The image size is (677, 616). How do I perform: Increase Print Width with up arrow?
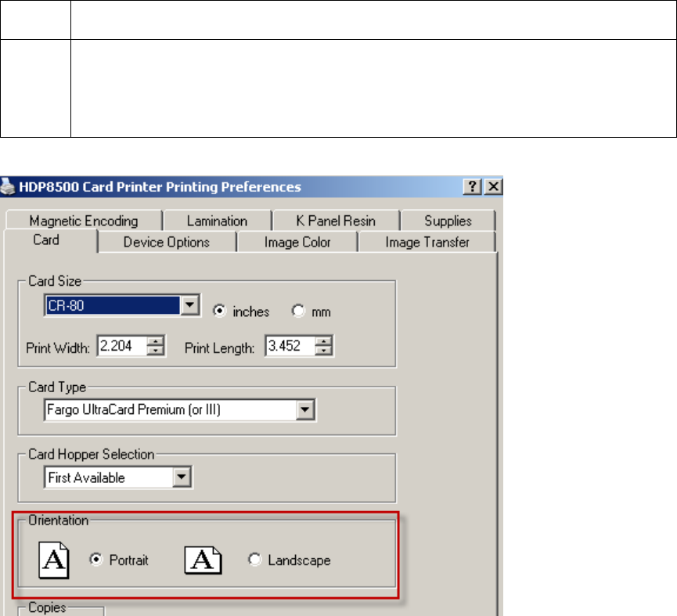pos(156,341)
